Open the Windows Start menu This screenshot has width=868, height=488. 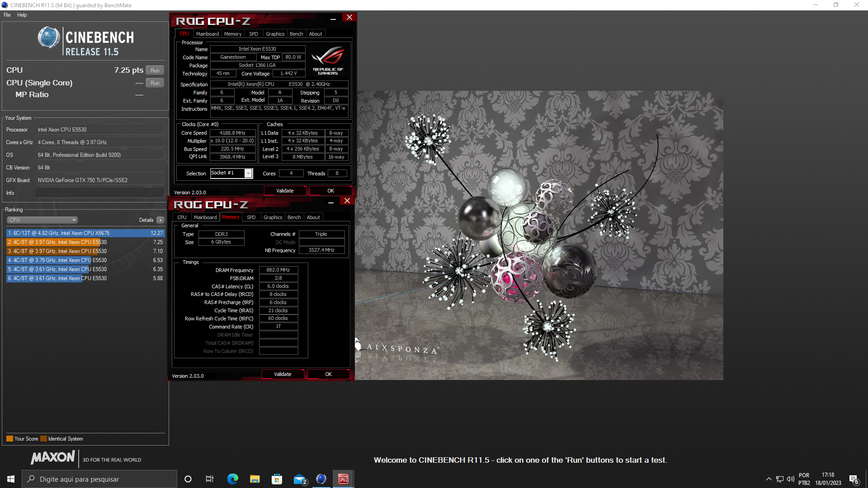click(x=11, y=479)
